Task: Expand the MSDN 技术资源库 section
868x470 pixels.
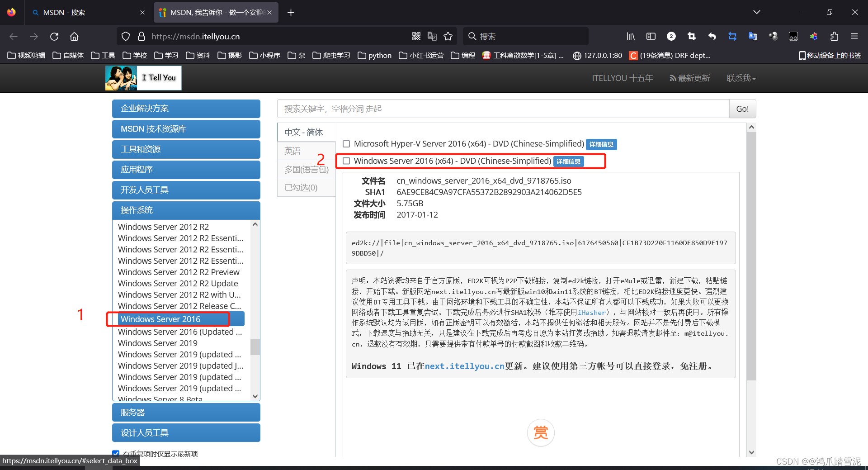Action: pos(186,129)
